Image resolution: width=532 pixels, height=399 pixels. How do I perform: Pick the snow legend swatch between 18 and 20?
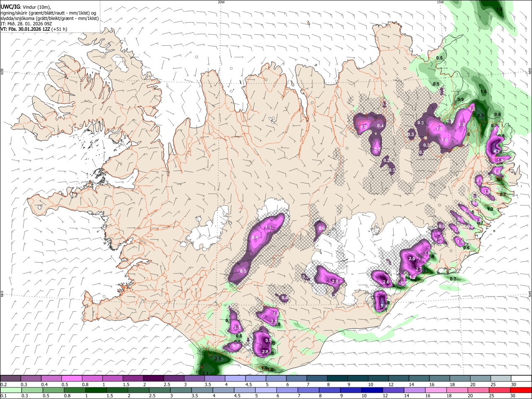pos(459,379)
